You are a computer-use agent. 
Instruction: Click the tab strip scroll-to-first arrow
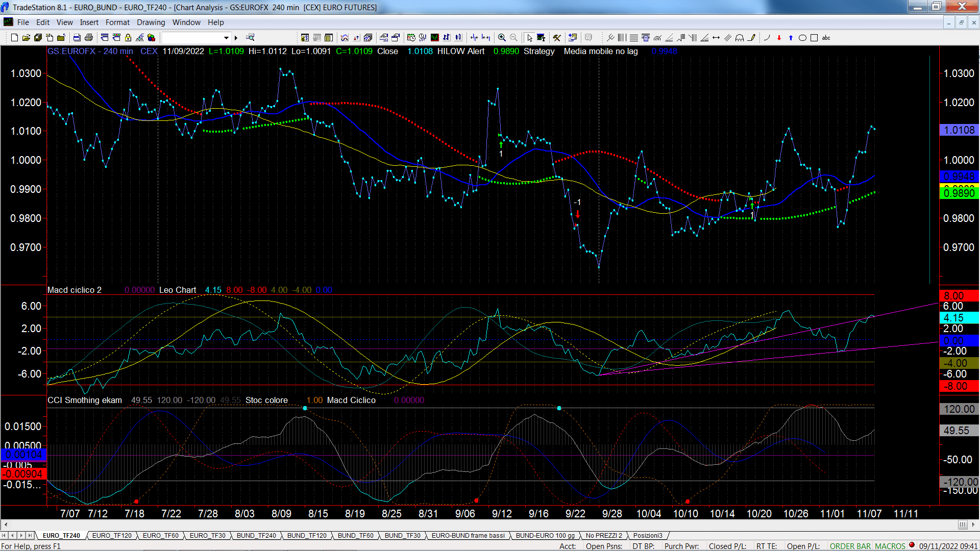(x=5, y=535)
